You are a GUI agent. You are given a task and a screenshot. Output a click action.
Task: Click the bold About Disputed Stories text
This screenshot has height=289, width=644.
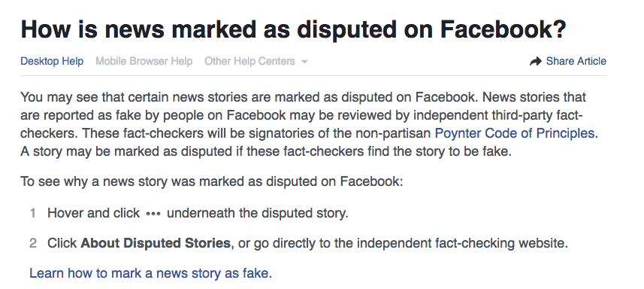coord(156,243)
